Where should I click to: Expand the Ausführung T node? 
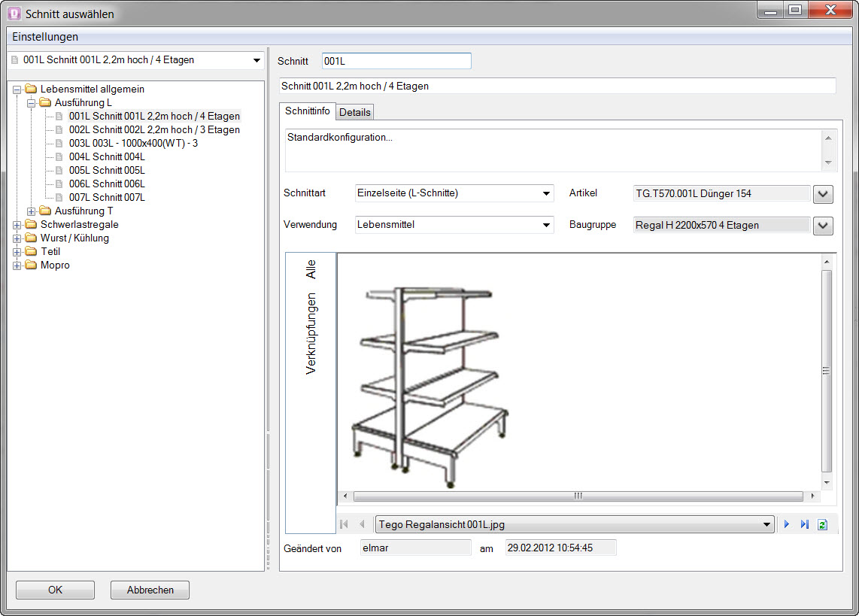(x=32, y=211)
